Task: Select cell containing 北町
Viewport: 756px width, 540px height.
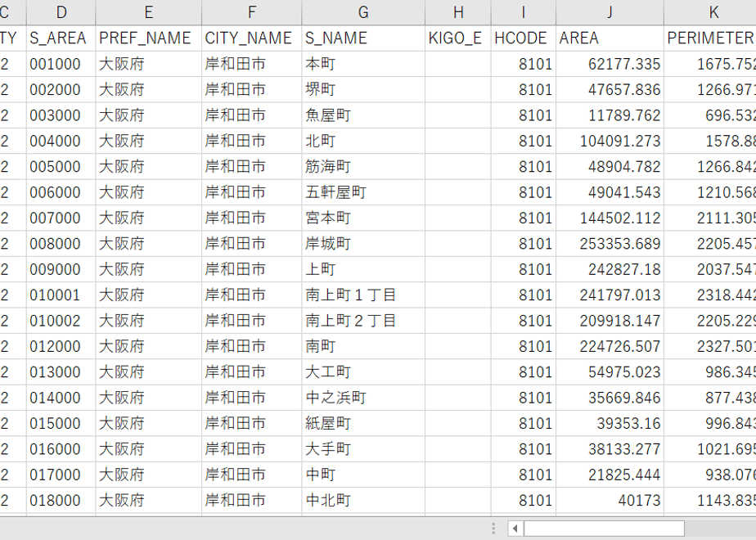Action: [x=363, y=141]
